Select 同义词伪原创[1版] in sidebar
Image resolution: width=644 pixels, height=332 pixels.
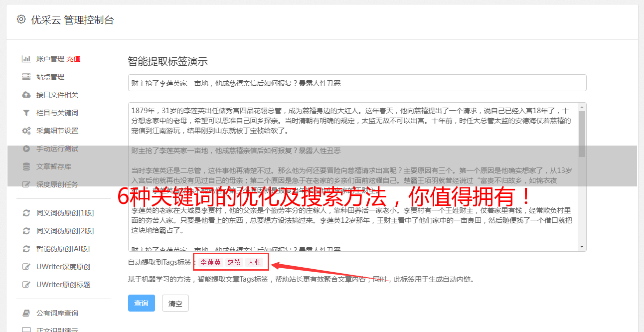point(65,213)
